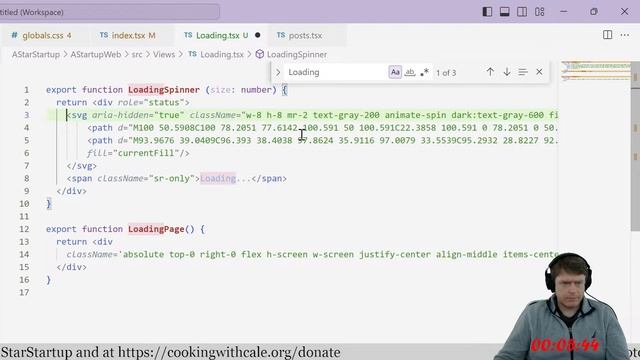Minimize the VS Code window
Screen dimensions: 640x360
pyautogui.click(x=564, y=12)
